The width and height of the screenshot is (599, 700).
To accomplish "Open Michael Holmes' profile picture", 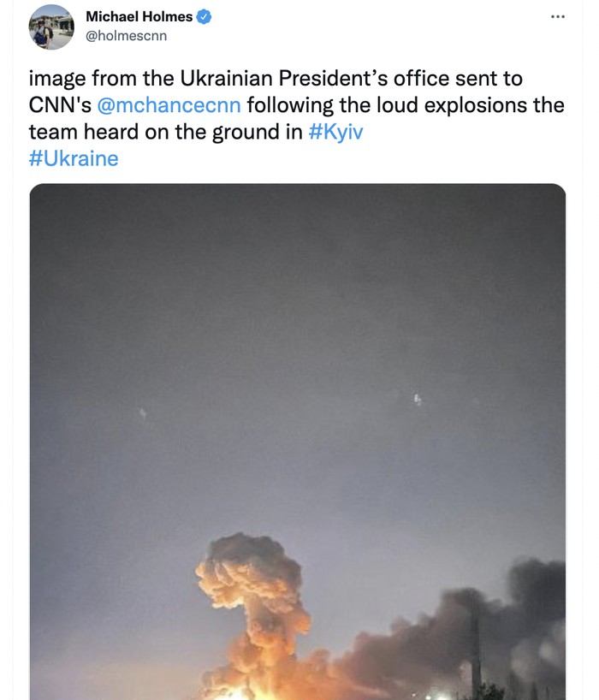I will click(x=51, y=27).
